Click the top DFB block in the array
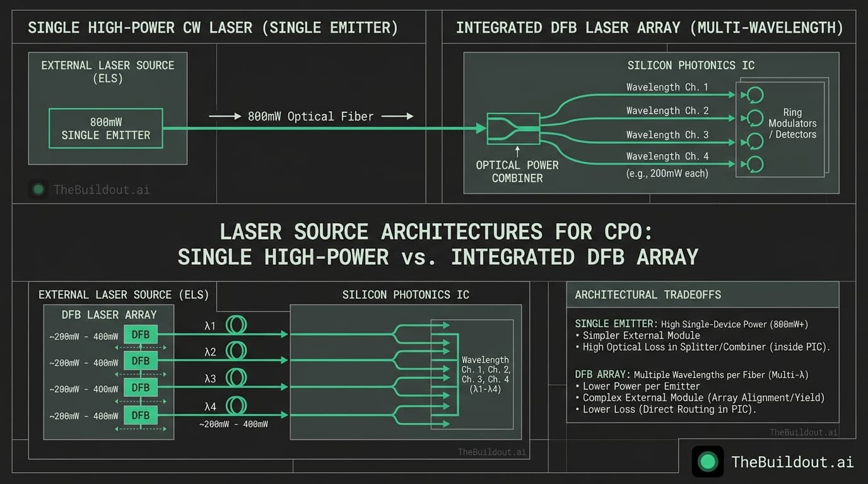The image size is (868, 484). pos(140,335)
